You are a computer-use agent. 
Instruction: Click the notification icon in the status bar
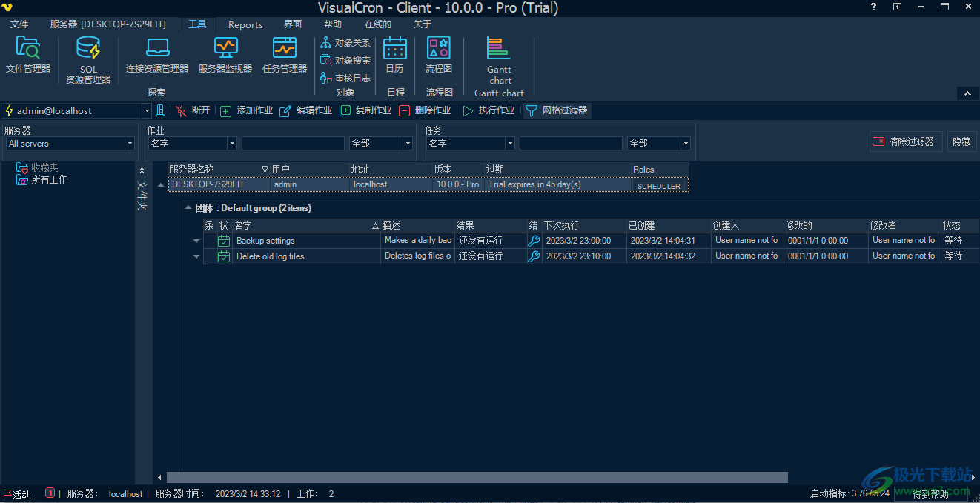click(x=50, y=493)
